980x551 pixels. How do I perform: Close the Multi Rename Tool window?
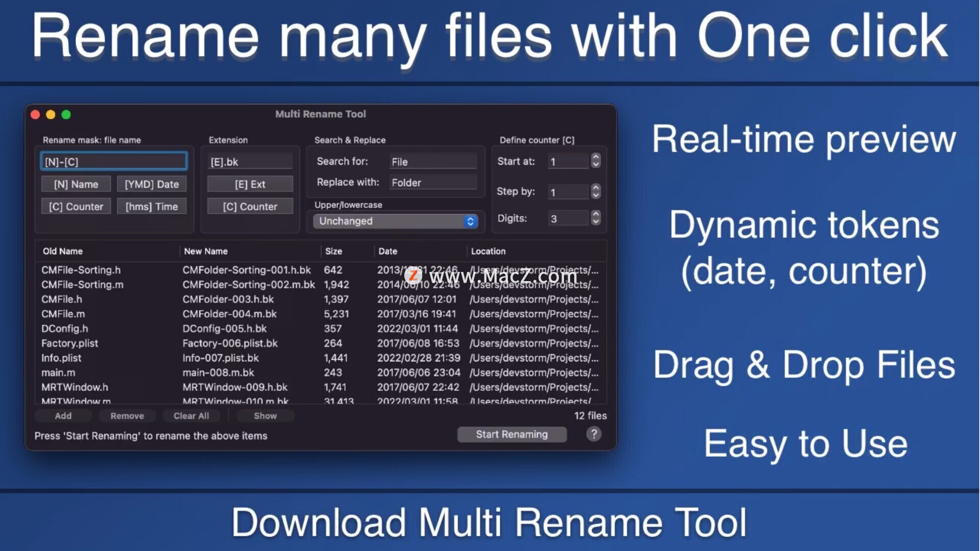(35, 114)
